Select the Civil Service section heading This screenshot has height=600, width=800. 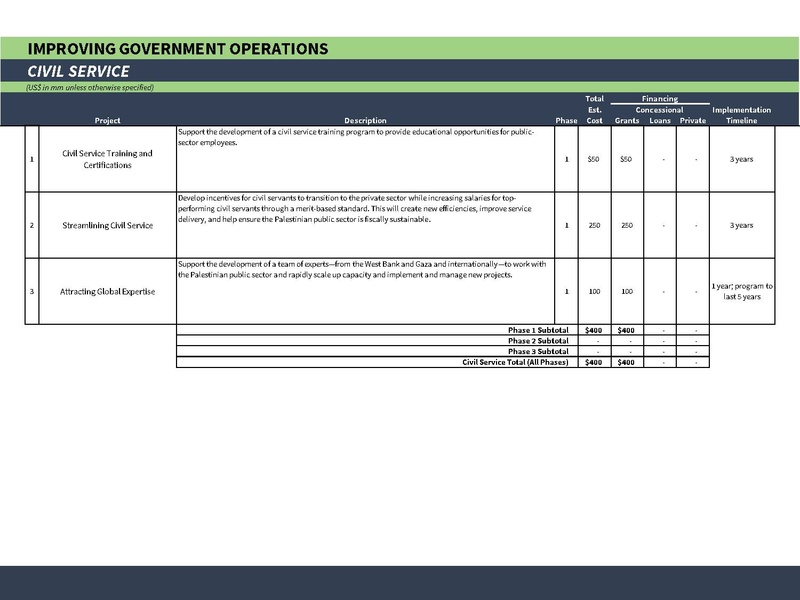coord(78,71)
